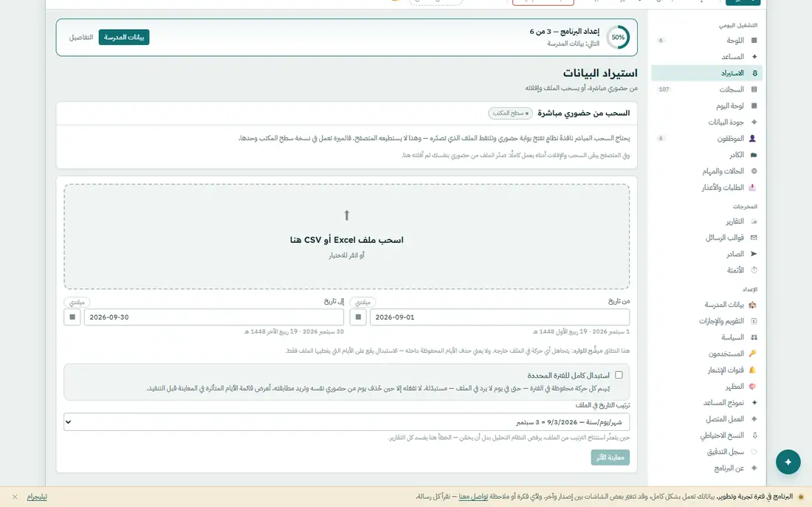812x507 pixels.
Task: Open calendar picker for من تاريخ
Action: click(358, 317)
